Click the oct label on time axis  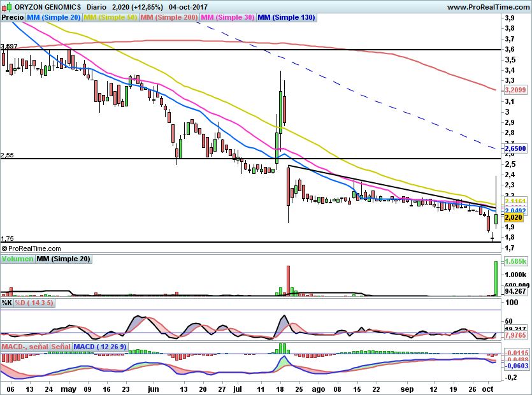(x=487, y=389)
